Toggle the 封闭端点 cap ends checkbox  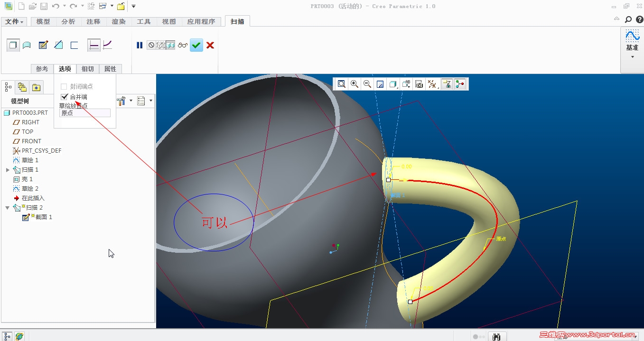64,87
